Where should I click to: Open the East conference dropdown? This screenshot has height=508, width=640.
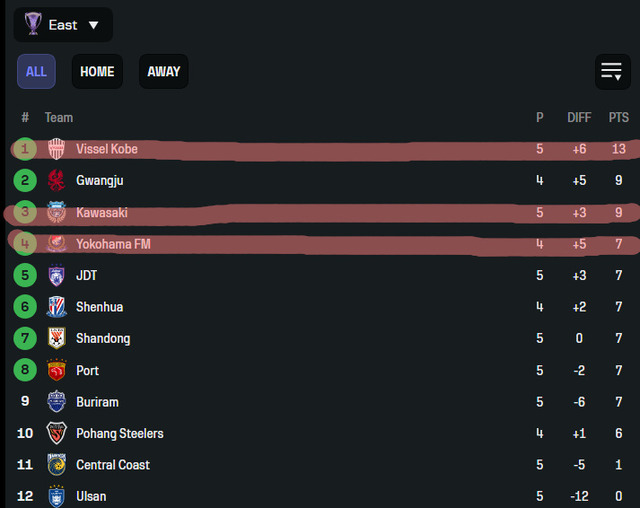tap(63, 25)
